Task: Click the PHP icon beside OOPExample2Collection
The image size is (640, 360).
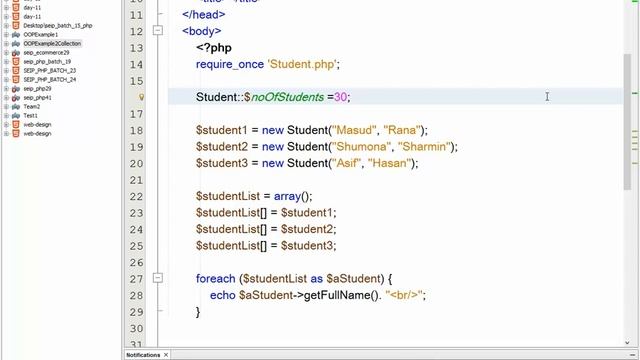Action: tap(16, 44)
